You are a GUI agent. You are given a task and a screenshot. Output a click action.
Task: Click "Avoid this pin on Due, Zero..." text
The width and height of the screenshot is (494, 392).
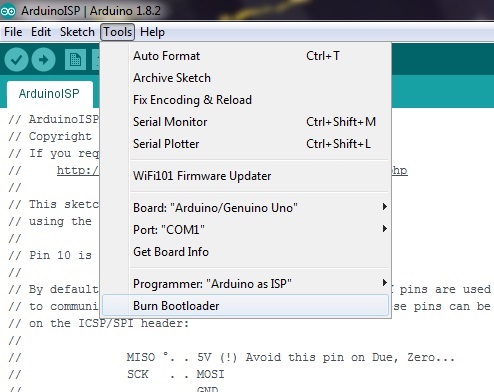350,357
